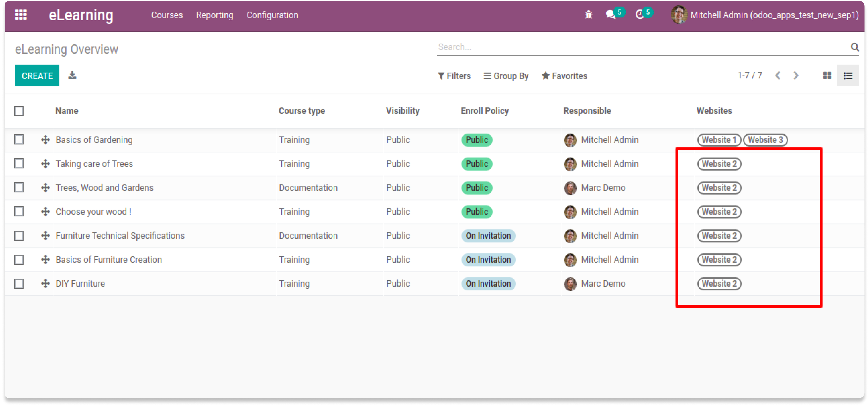Click the debug bug icon
Viewport: 868px width, 405px height.
588,15
